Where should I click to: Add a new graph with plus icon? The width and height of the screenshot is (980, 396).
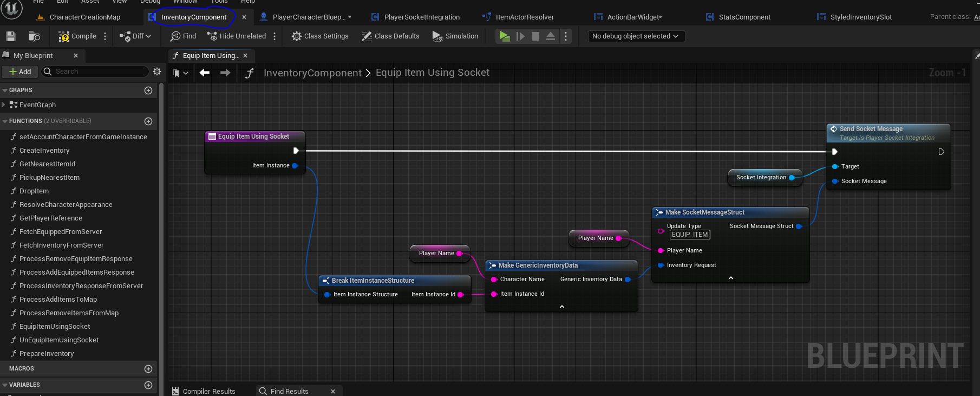(x=148, y=90)
